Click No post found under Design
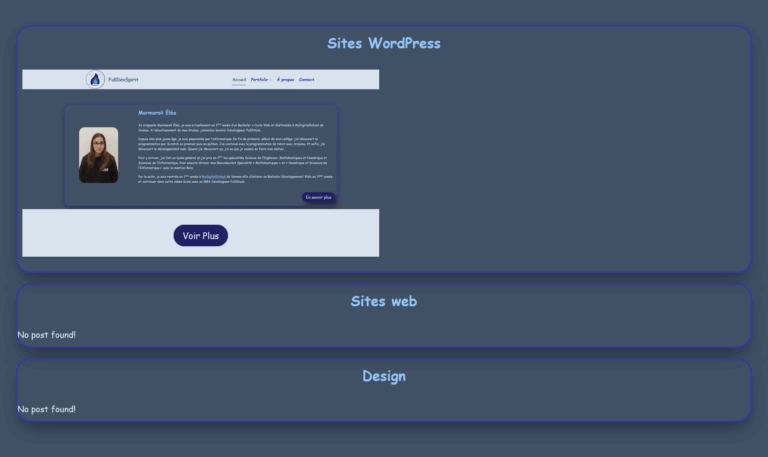This screenshot has width=768, height=457. [x=47, y=409]
